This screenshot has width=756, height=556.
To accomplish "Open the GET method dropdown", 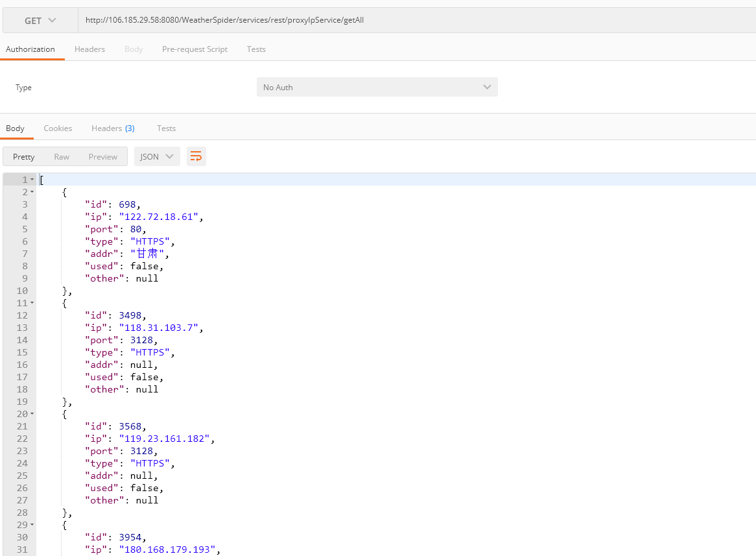I will [40, 21].
